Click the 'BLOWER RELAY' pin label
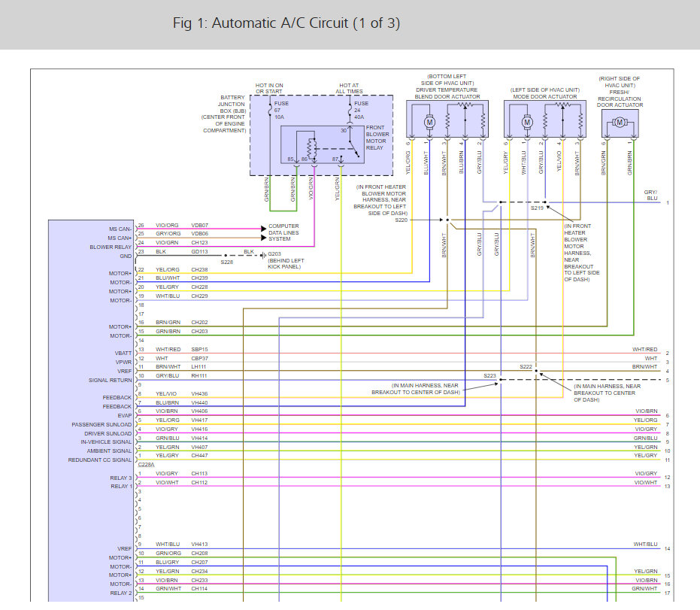This screenshot has width=700, height=610. pos(111,247)
